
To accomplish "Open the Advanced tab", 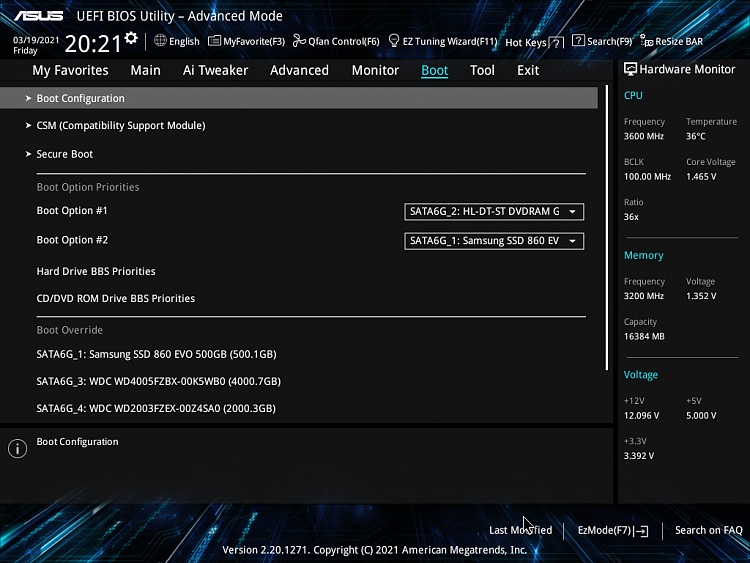I will pyautogui.click(x=299, y=70).
